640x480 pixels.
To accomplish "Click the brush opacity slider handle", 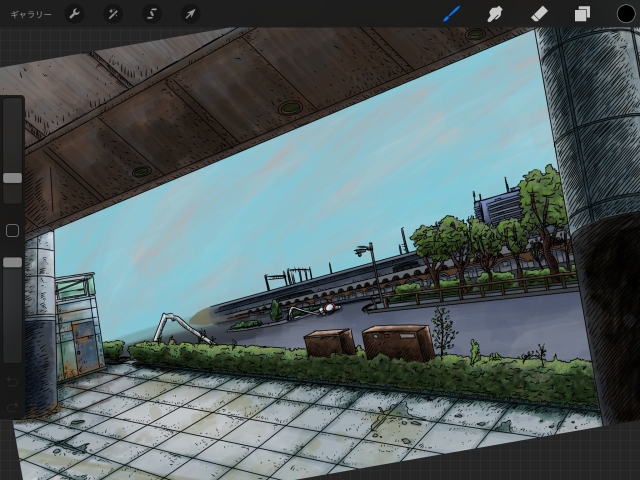I will coord(12,262).
